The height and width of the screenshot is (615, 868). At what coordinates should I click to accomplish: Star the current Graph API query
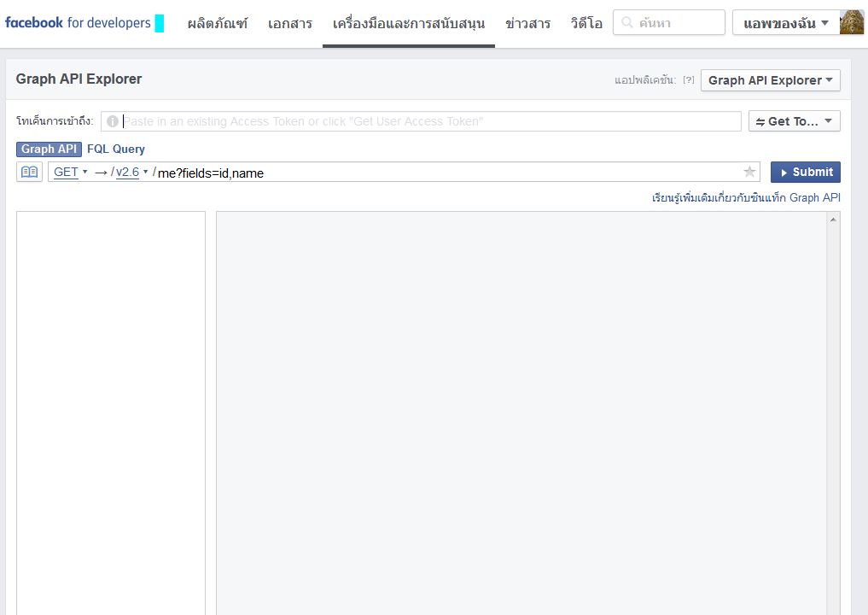(749, 172)
